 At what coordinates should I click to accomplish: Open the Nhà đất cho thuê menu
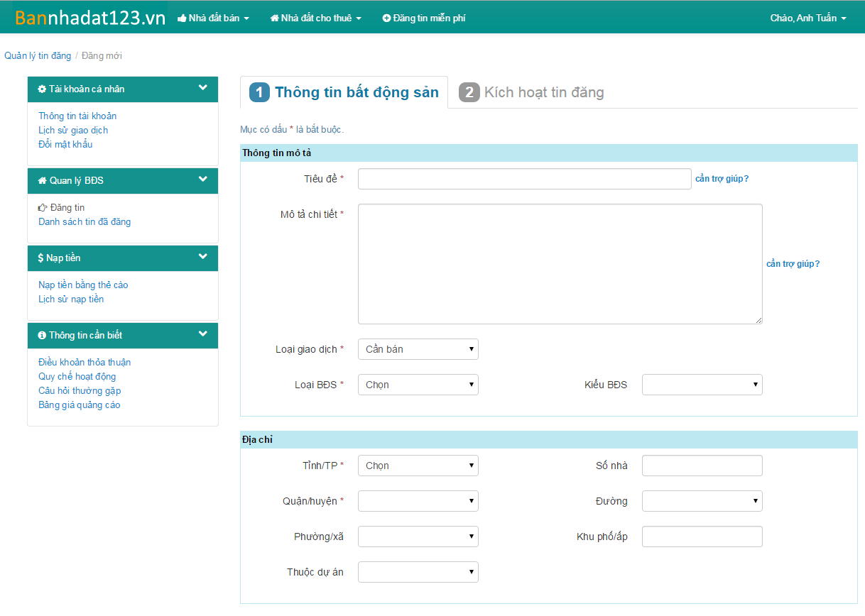pyautogui.click(x=315, y=18)
